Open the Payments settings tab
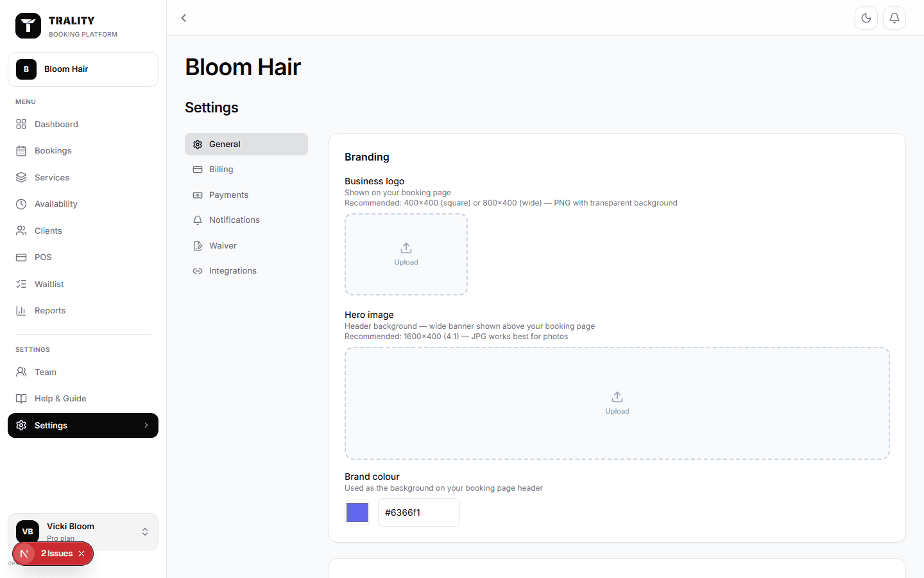Screen dimensions: 924x578 click(x=246, y=195)
